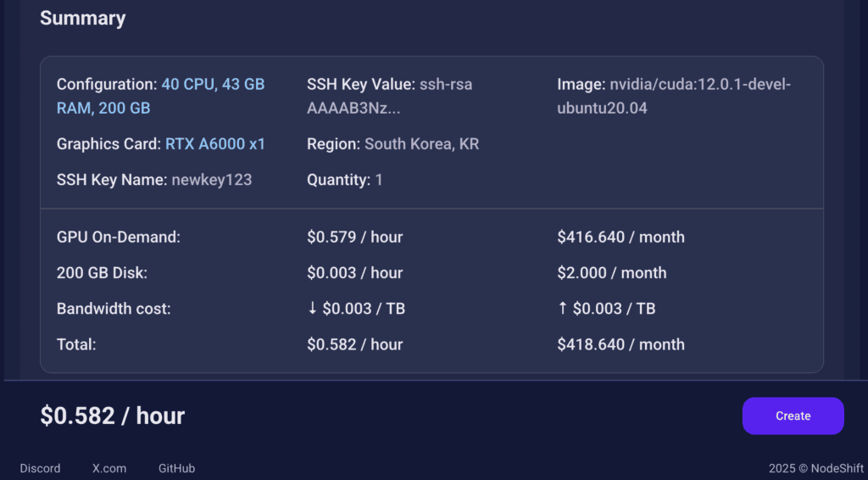The height and width of the screenshot is (480, 868).
Task: Click the nvidia/cuda image name
Action: click(699, 85)
